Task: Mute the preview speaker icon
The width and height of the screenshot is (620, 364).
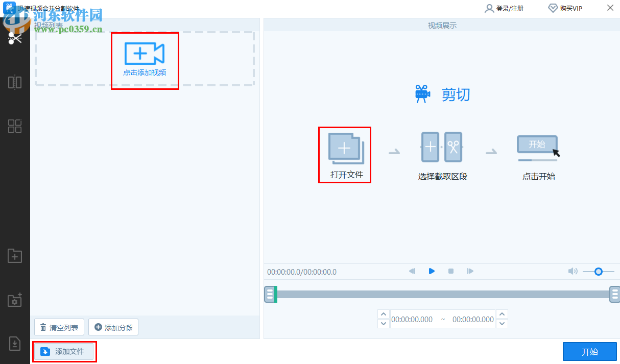Action: 573,271
